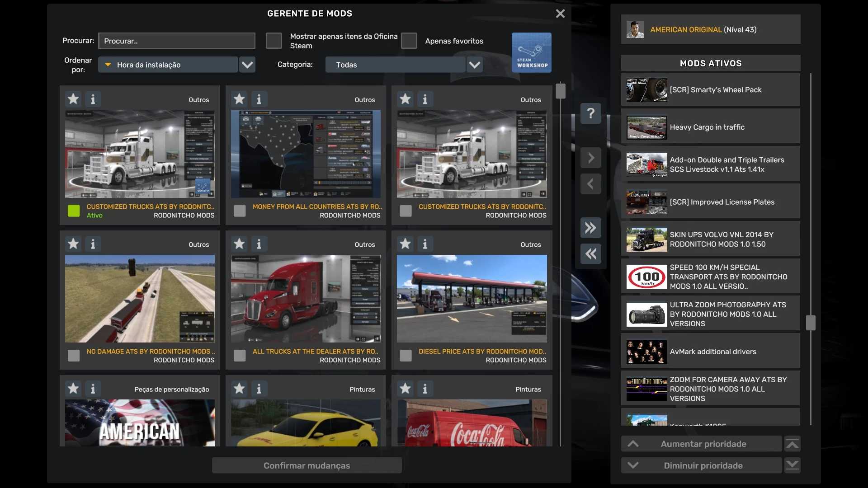Expand the Categoria dropdown arrow
Image resolution: width=868 pixels, height=488 pixels.
474,65
